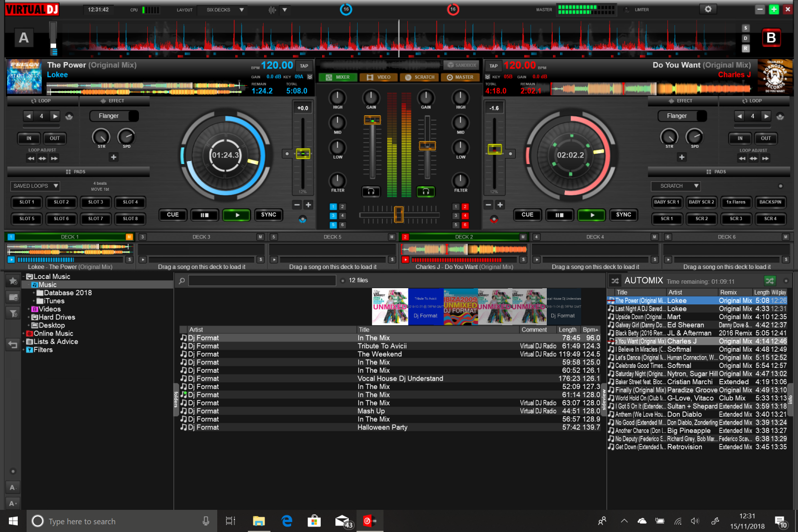Open File Explorer from taskbar
The image size is (798, 532).
click(259, 521)
